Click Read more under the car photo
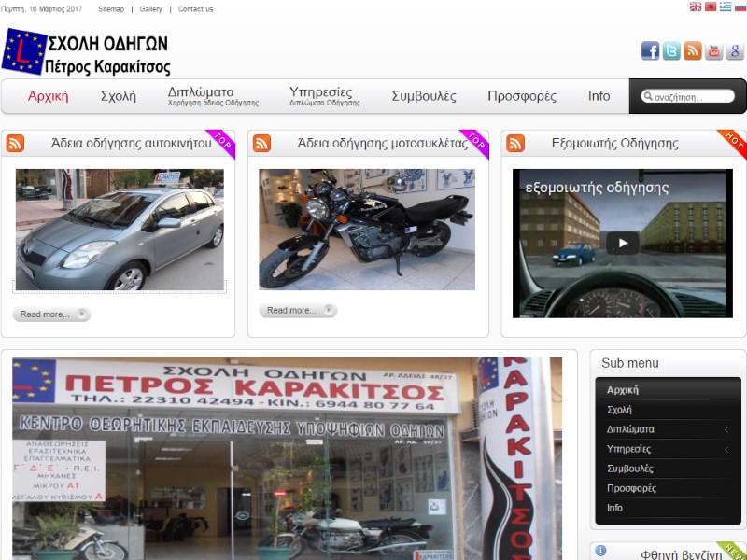747x560 pixels. pos(51,315)
